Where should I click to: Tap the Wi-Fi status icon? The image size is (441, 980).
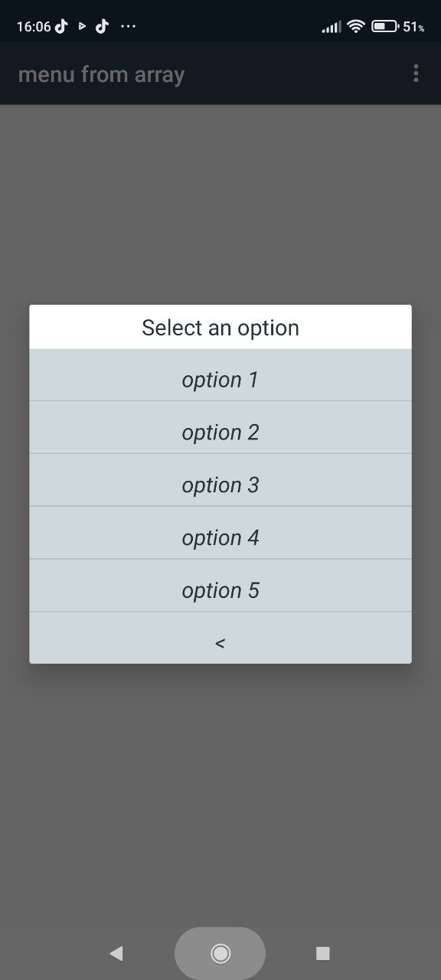355,26
